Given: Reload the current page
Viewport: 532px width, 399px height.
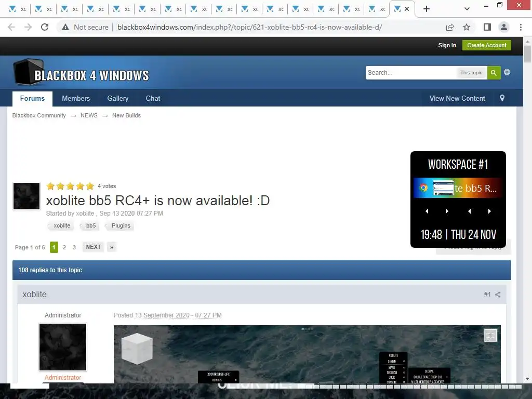Looking at the screenshot, I should click(45, 27).
